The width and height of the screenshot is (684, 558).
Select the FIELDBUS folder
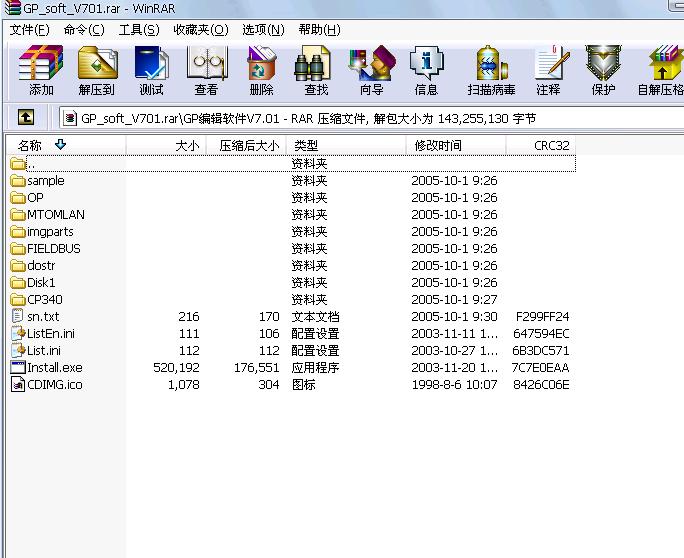click(54, 249)
